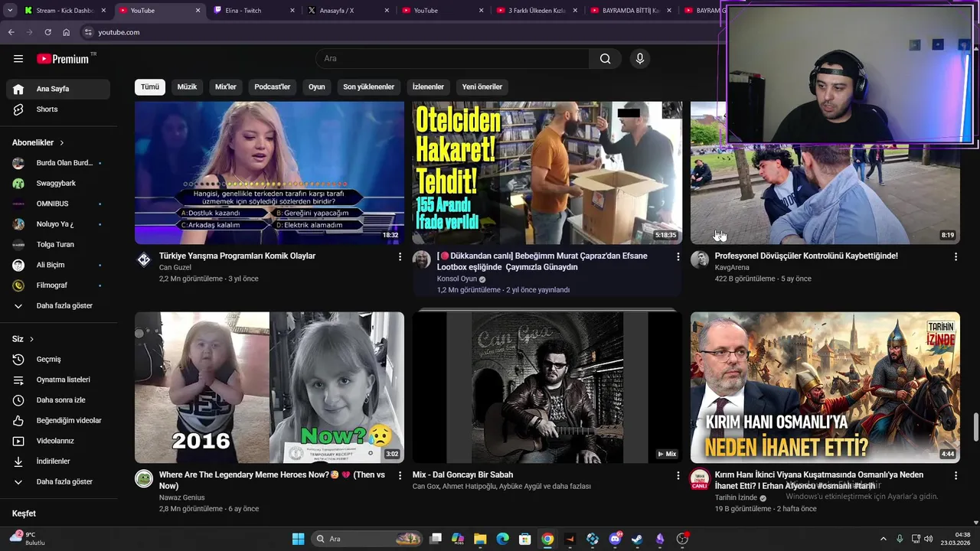The width and height of the screenshot is (980, 551).
Task: Open options for Profesyonel Dövüşçüler video
Action: tap(955, 257)
